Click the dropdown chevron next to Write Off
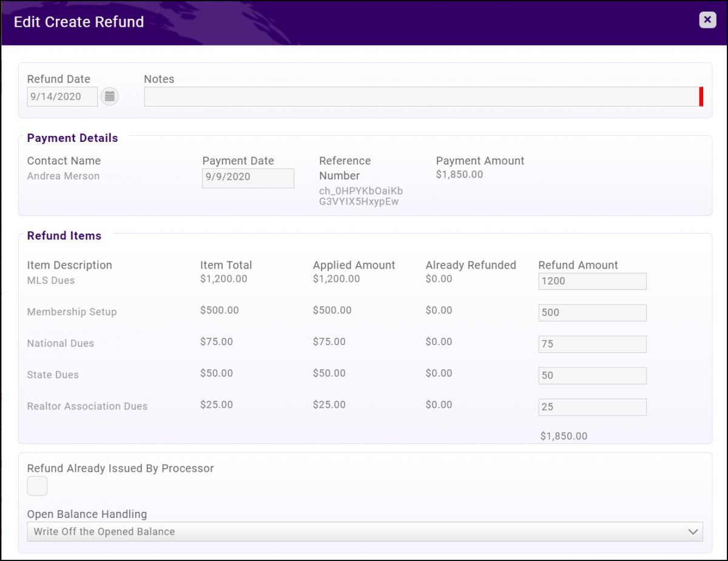 [693, 531]
